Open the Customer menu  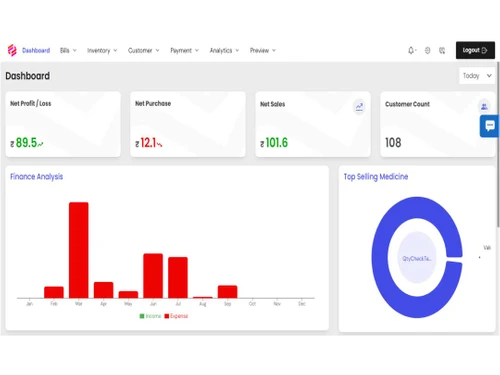(x=144, y=50)
